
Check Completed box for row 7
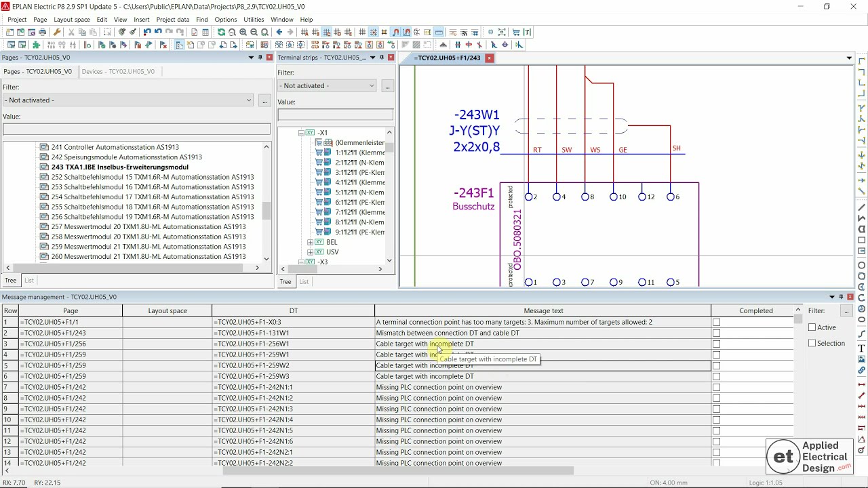716,388
